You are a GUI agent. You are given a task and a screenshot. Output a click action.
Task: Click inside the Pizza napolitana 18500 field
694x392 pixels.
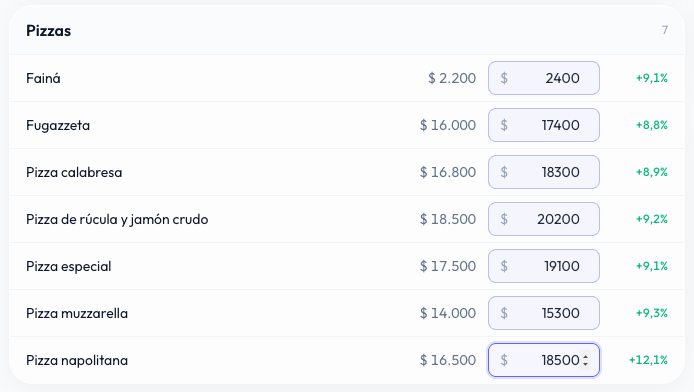coord(544,360)
